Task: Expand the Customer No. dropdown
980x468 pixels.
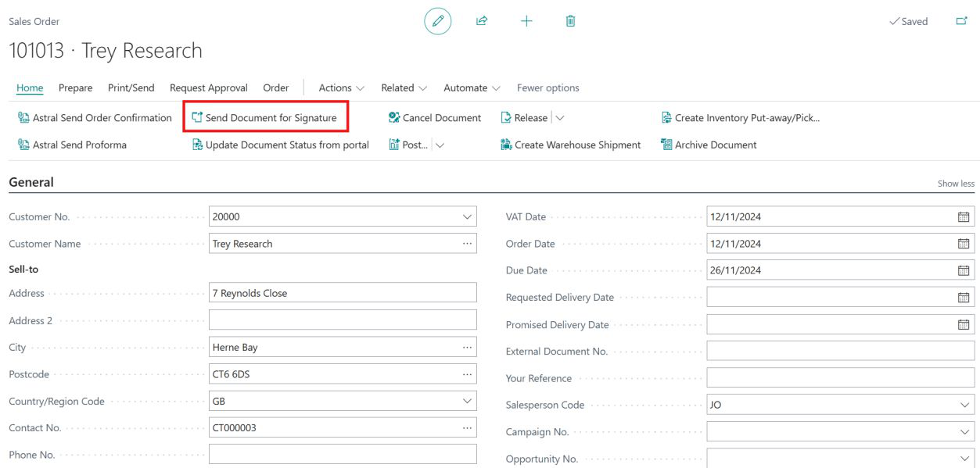Action: pyautogui.click(x=465, y=216)
